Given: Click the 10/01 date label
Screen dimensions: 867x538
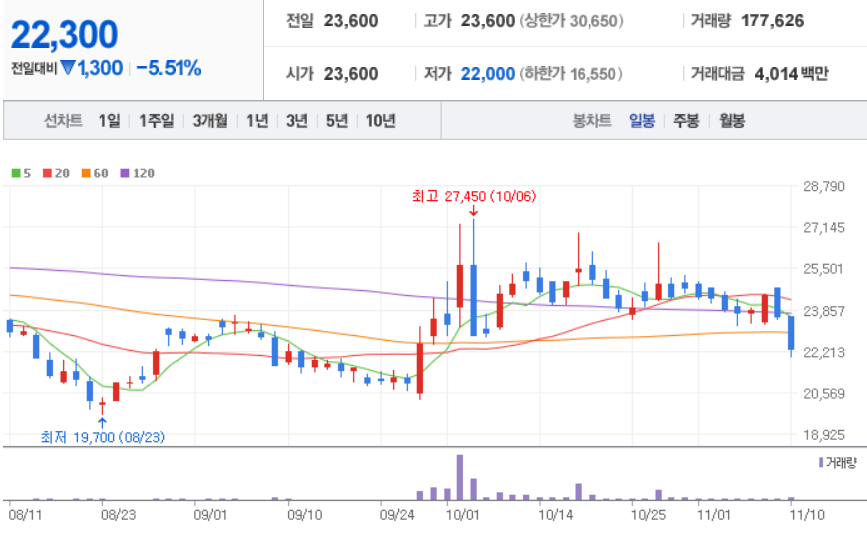Looking at the screenshot, I should pos(463,515).
